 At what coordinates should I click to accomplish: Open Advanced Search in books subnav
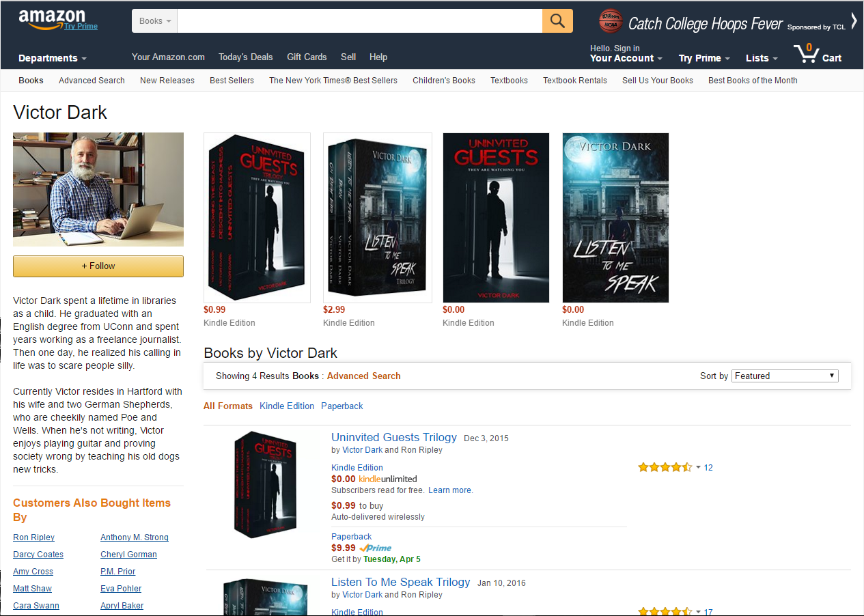tap(92, 81)
